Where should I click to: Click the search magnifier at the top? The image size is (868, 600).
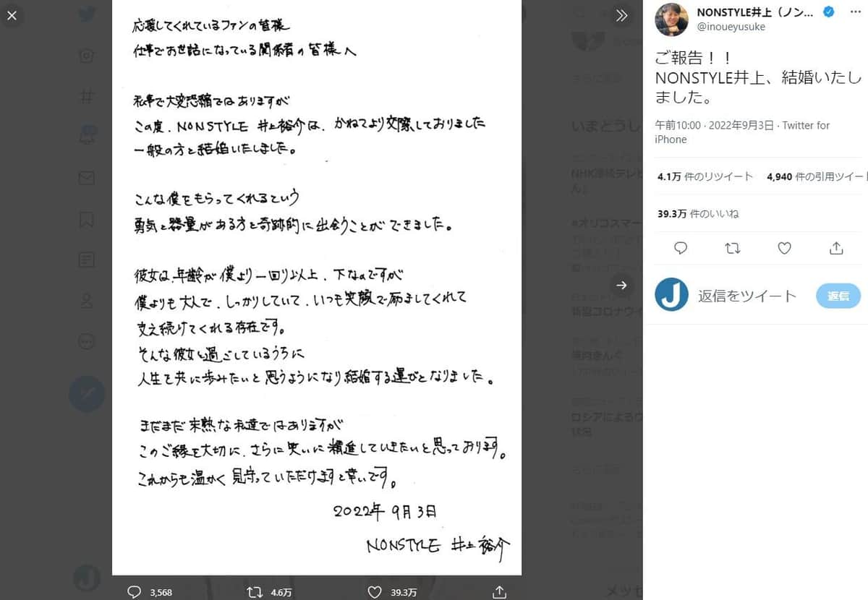point(579,14)
